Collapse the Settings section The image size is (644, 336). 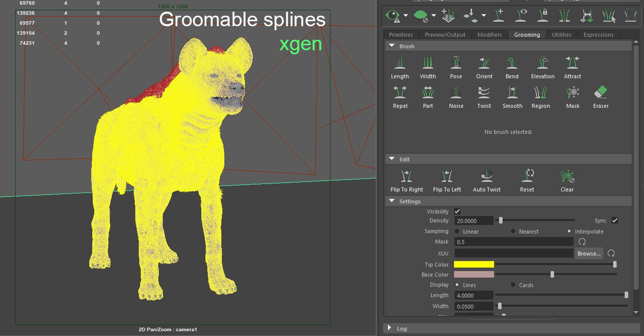click(x=391, y=201)
